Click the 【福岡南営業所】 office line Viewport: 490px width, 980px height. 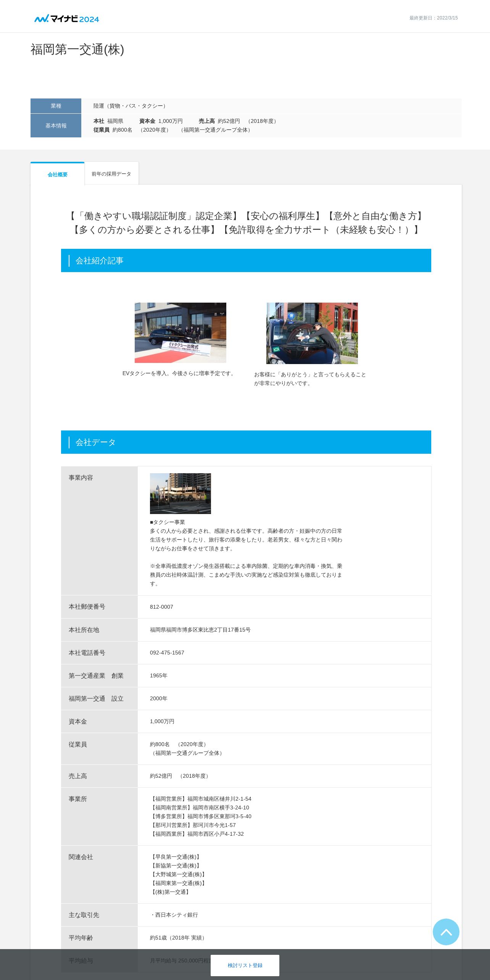[200, 808]
